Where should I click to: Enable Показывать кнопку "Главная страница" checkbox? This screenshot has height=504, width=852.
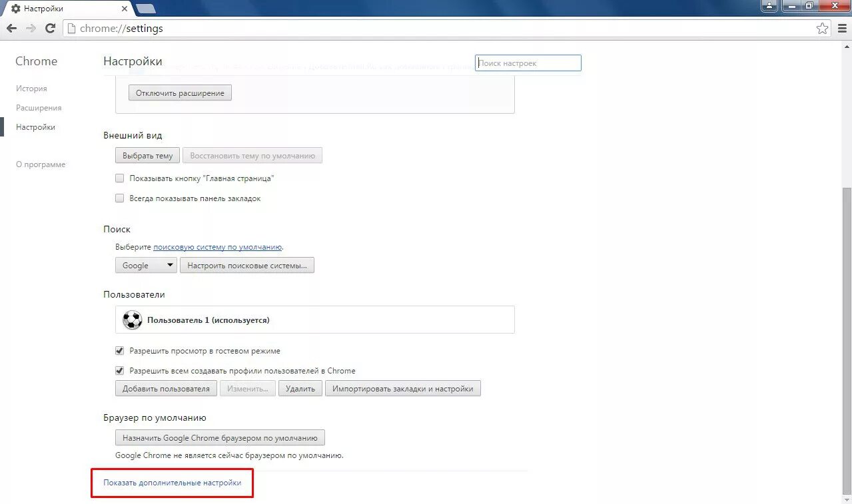pos(120,178)
